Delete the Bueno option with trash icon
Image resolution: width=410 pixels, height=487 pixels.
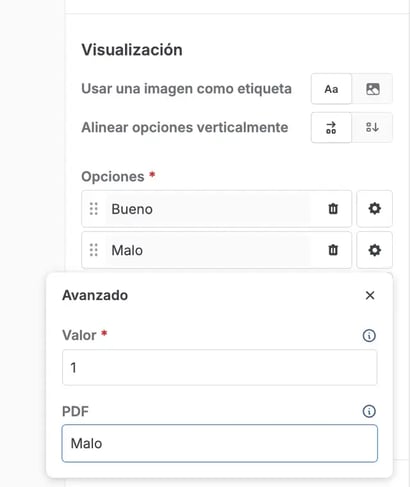pyautogui.click(x=333, y=209)
